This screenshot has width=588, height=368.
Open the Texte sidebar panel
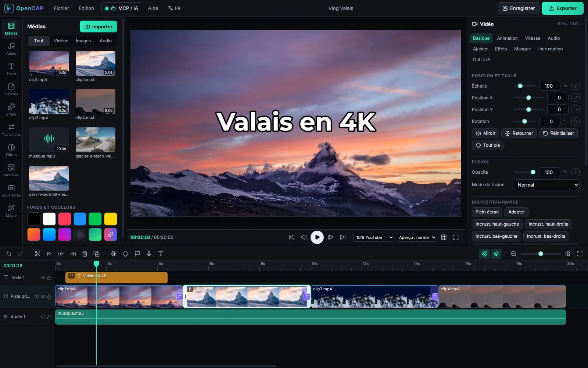[x=11, y=69]
